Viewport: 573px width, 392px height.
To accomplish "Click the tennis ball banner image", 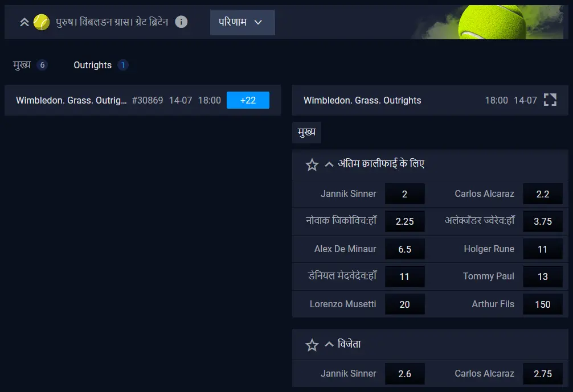I will pos(490,22).
